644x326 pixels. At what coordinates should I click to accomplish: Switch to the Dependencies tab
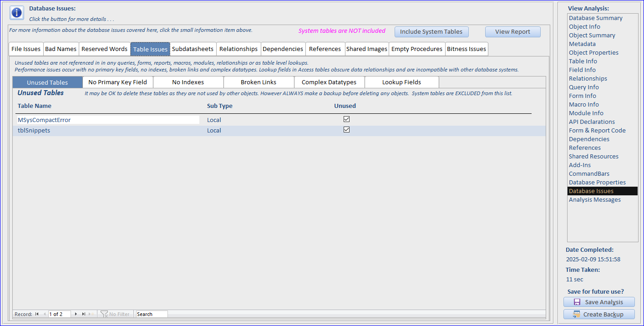coord(283,49)
